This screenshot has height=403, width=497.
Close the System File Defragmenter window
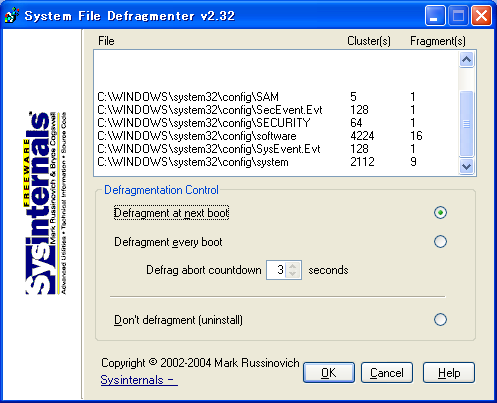(481, 15)
